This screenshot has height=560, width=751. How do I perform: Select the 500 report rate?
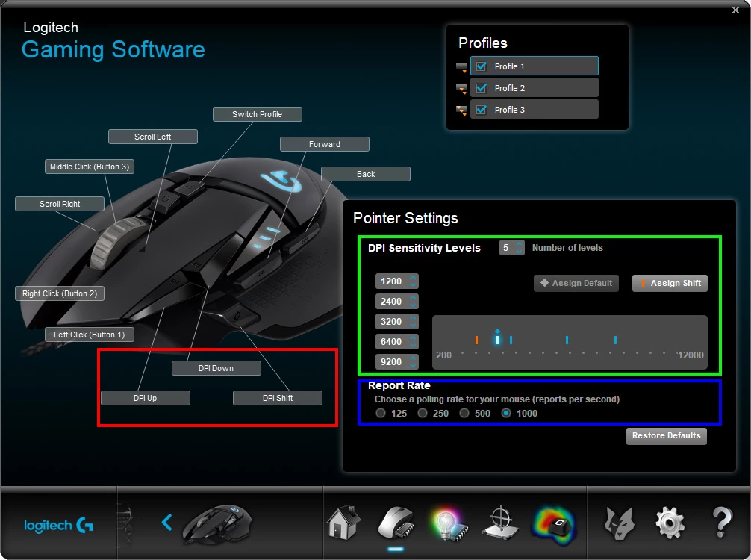pyautogui.click(x=464, y=413)
